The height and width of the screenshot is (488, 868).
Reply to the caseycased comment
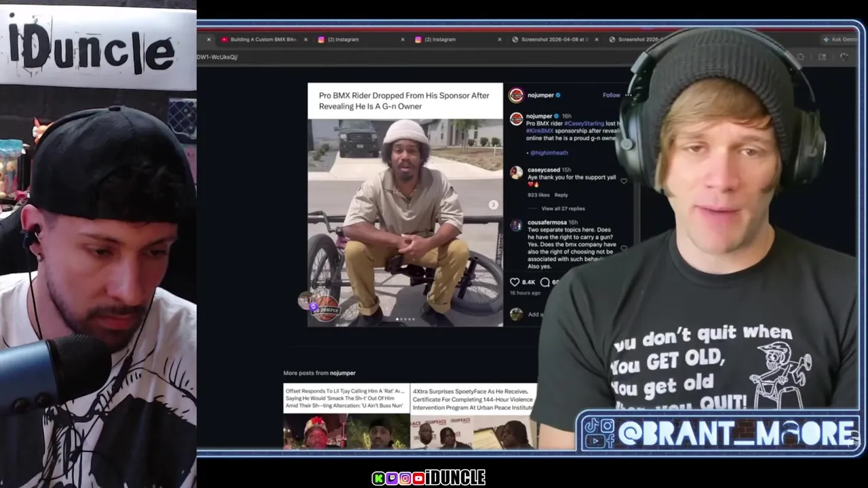561,195
